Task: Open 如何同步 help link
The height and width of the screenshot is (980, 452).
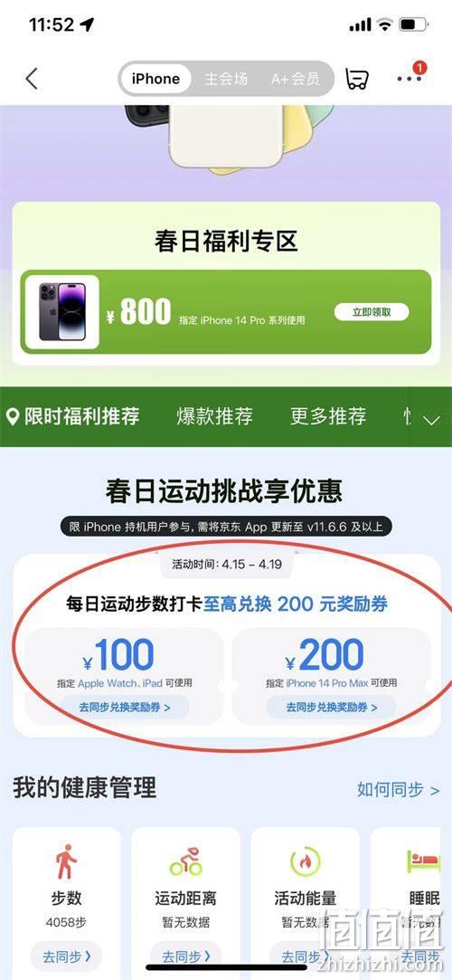Action: coord(399,789)
